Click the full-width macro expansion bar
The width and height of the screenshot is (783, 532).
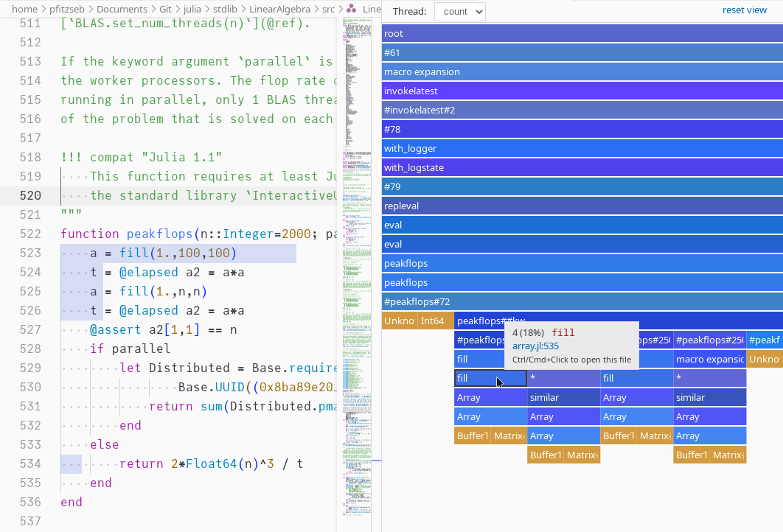pyautogui.click(x=582, y=72)
